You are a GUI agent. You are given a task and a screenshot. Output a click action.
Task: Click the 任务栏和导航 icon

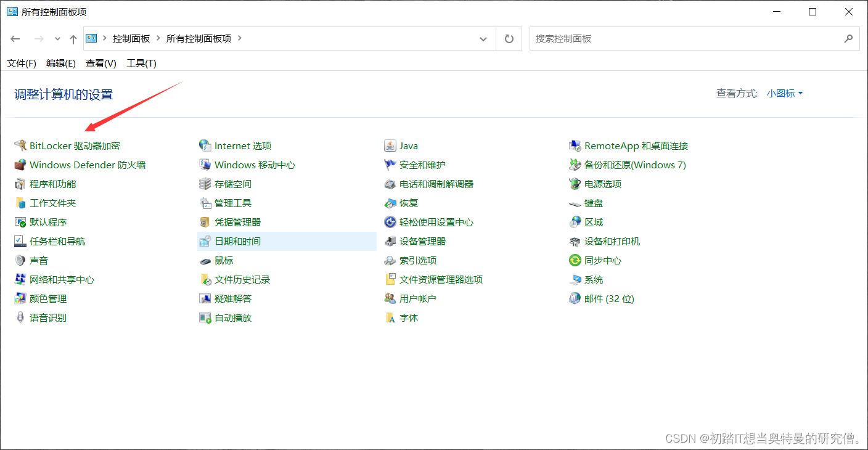(x=20, y=242)
